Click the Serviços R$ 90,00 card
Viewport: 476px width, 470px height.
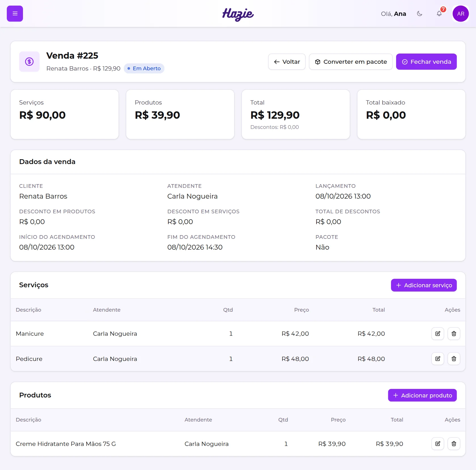point(65,114)
